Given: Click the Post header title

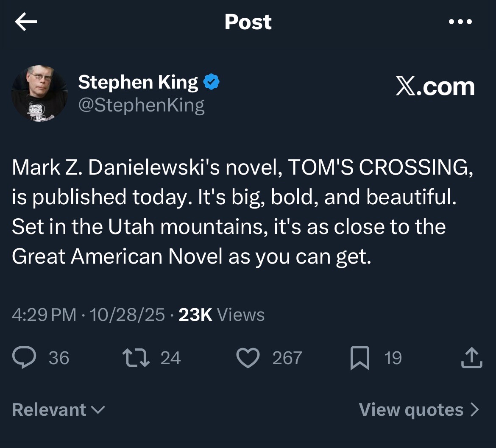Looking at the screenshot, I should (248, 22).
